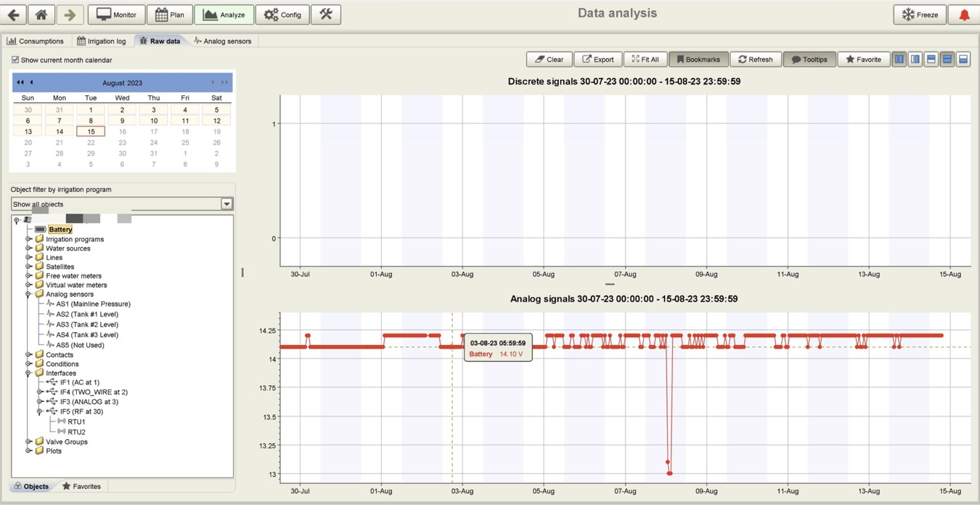Collapse the IF5 (RF at 30) node

click(40, 412)
